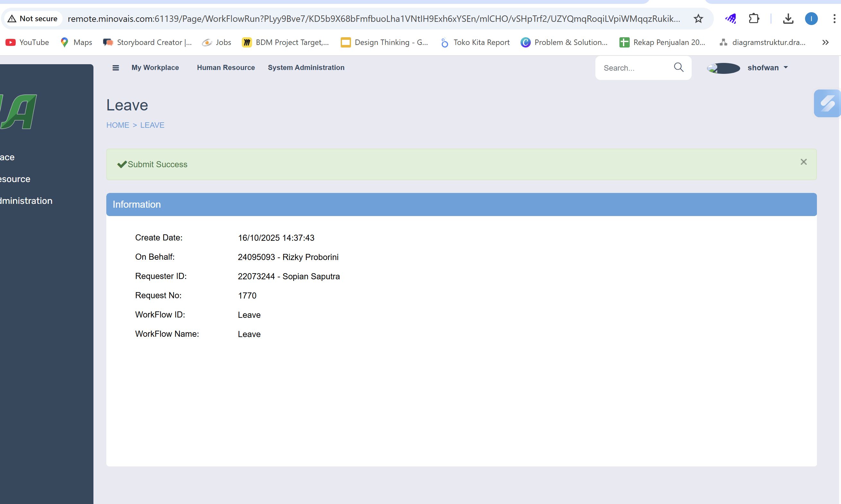Bookmark this page with star icon
This screenshot has width=841, height=504.
pos(698,19)
